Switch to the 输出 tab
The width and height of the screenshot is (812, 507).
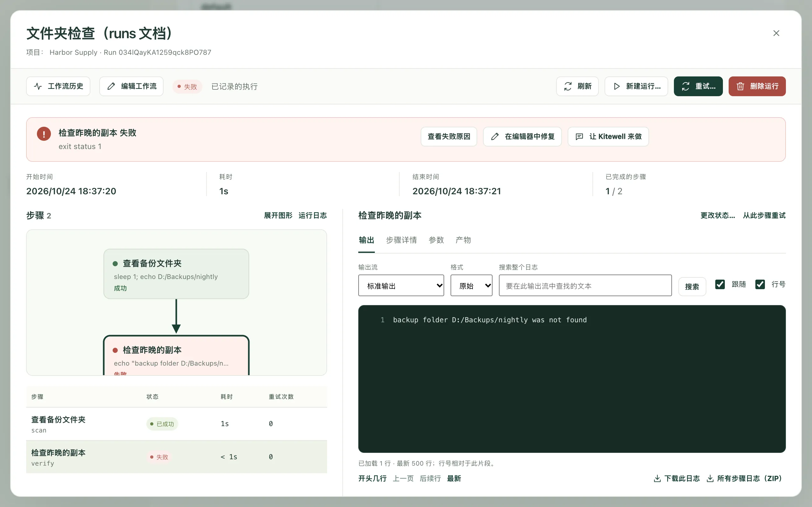(366, 240)
